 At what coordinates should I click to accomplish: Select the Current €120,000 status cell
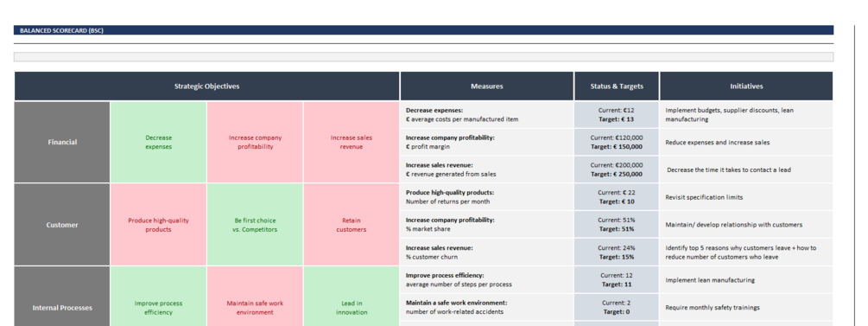pos(617,142)
